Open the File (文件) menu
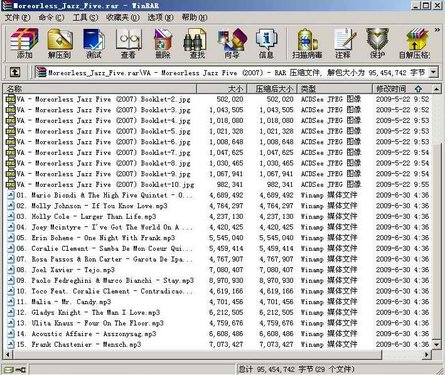 point(17,17)
